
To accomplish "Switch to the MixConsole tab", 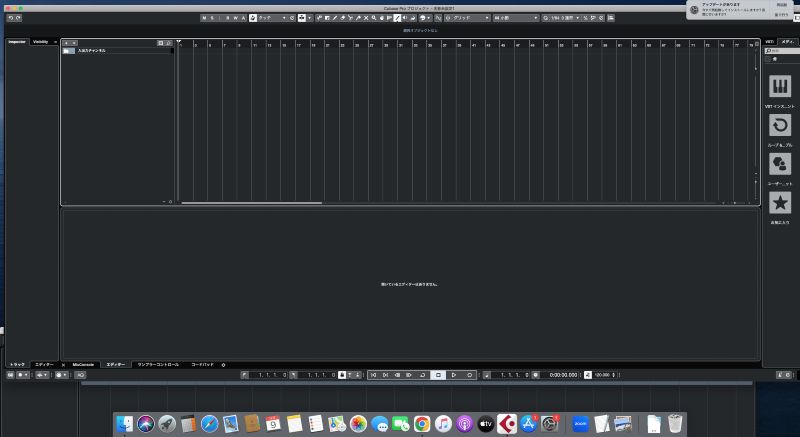I will tap(82, 365).
